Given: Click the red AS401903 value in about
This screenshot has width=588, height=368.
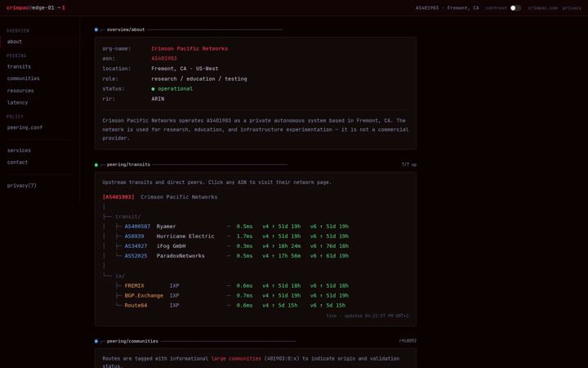Looking at the screenshot, I should [x=164, y=59].
